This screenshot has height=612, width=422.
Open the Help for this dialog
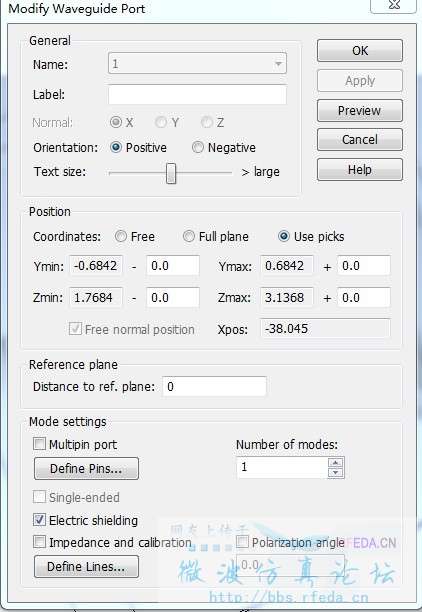click(x=360, y=170)
